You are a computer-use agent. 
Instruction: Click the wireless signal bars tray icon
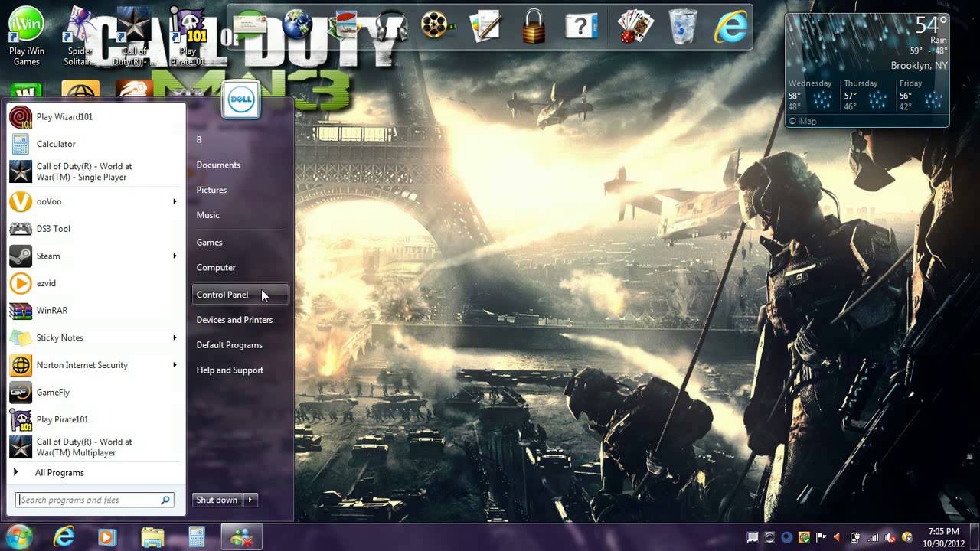point(873,537)
